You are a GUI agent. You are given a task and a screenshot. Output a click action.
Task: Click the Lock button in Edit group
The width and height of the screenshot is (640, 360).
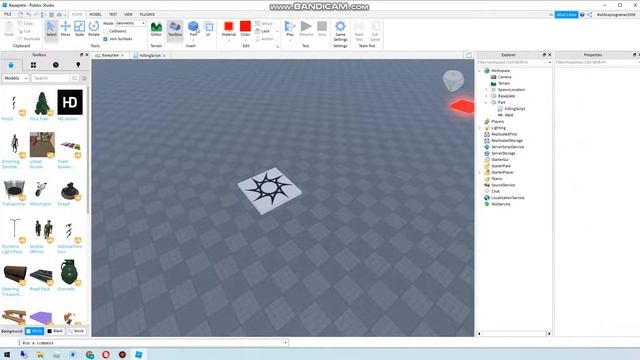pyautogui.click(x=263, y=31)
